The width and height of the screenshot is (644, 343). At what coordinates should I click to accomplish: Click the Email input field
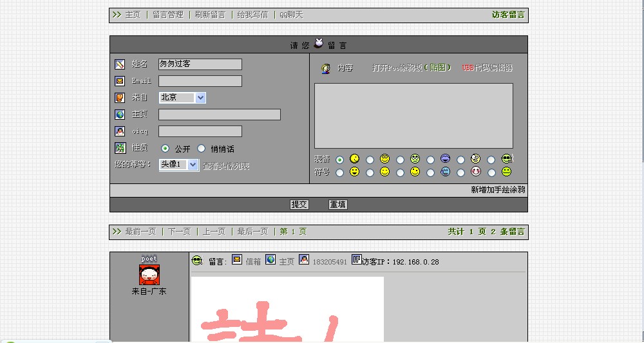click(200, 81)
